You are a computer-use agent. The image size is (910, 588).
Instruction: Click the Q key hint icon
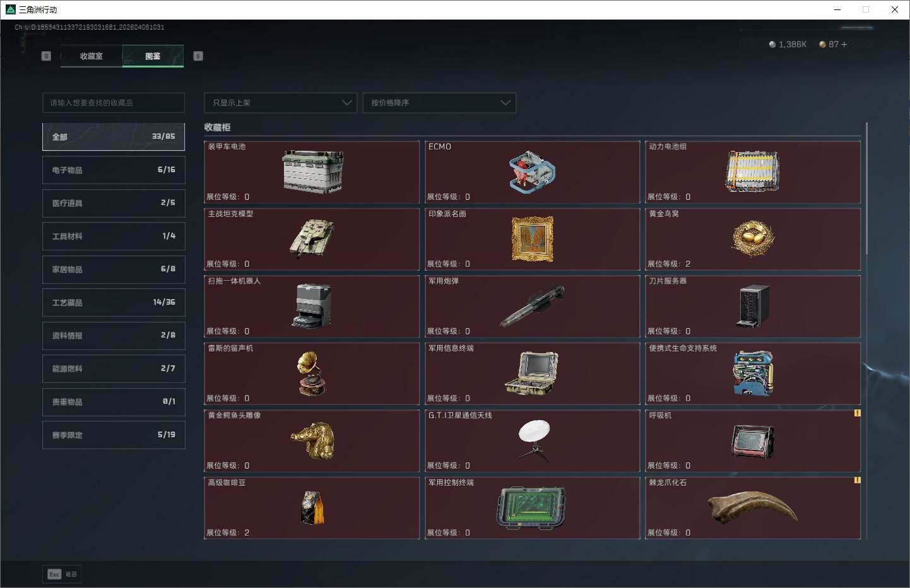click(x=46, y=56)
